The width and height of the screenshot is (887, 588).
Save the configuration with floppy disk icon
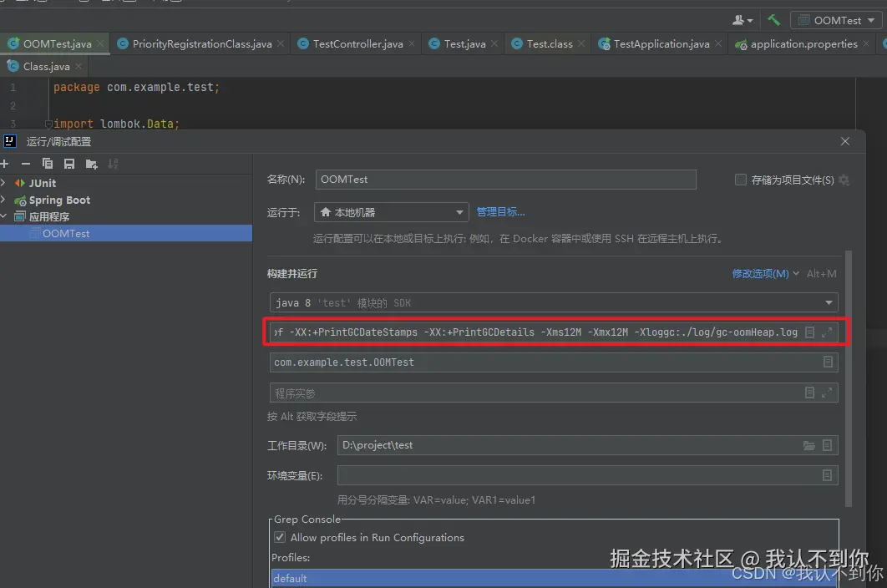point(69,164)
